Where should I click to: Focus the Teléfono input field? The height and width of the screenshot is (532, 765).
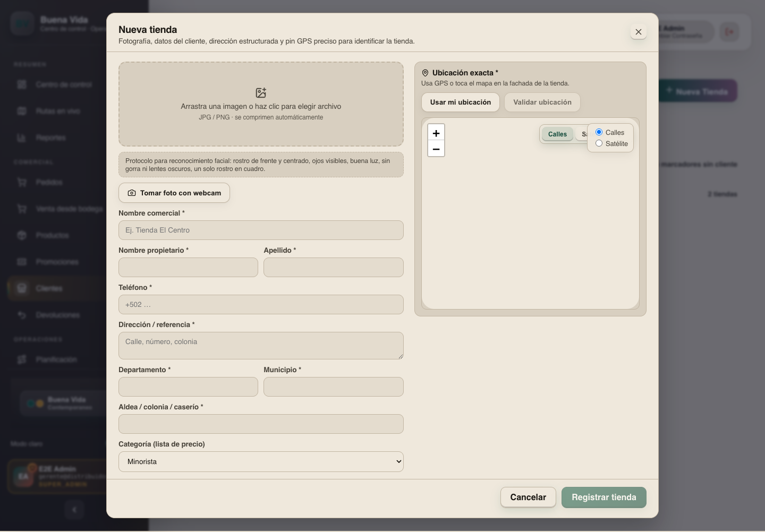(261, 305)
